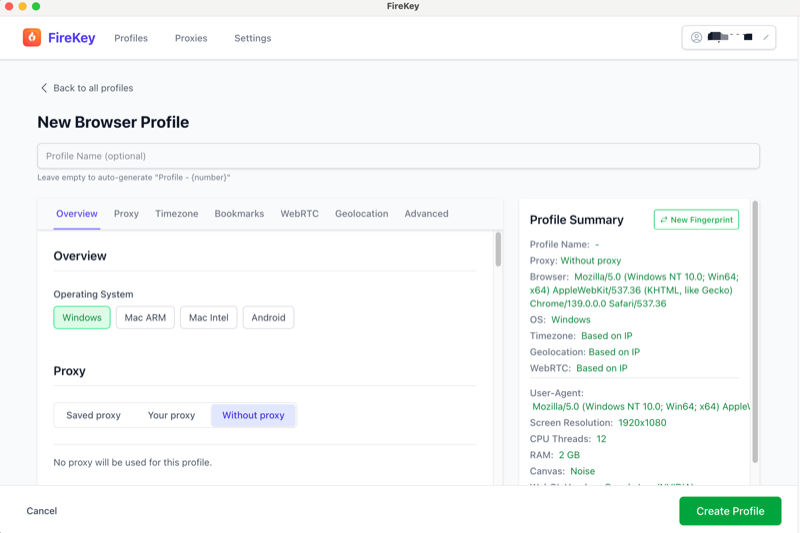Screen dimensions: 800x533
Task: Click the back arrow chevron icon
Action: (43, 88)
